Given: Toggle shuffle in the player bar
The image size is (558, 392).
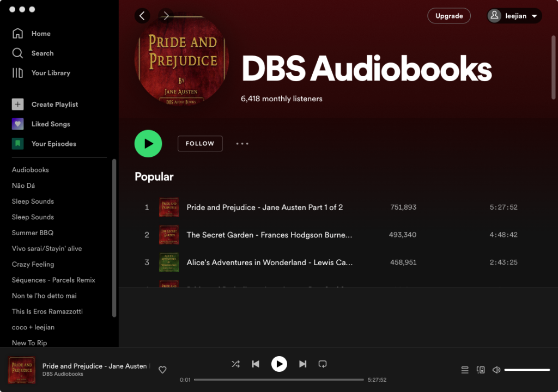Looking at the screenshot, I should coord(235,364).
